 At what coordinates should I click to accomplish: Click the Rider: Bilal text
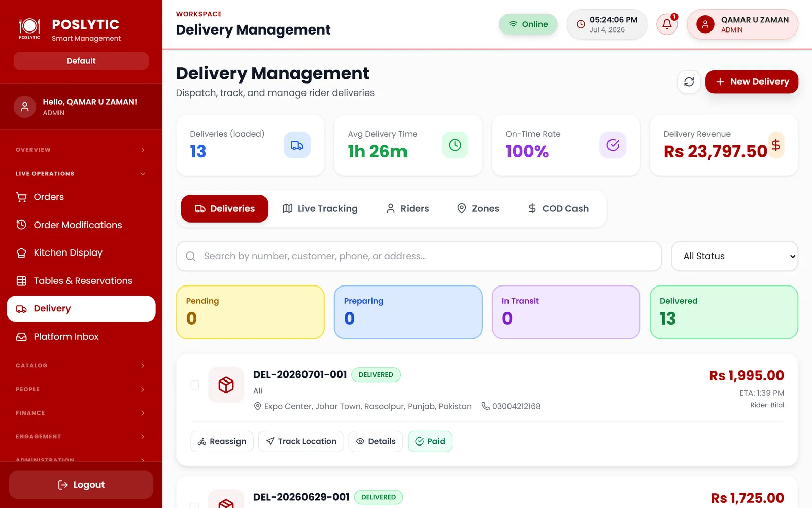point(767,405)
